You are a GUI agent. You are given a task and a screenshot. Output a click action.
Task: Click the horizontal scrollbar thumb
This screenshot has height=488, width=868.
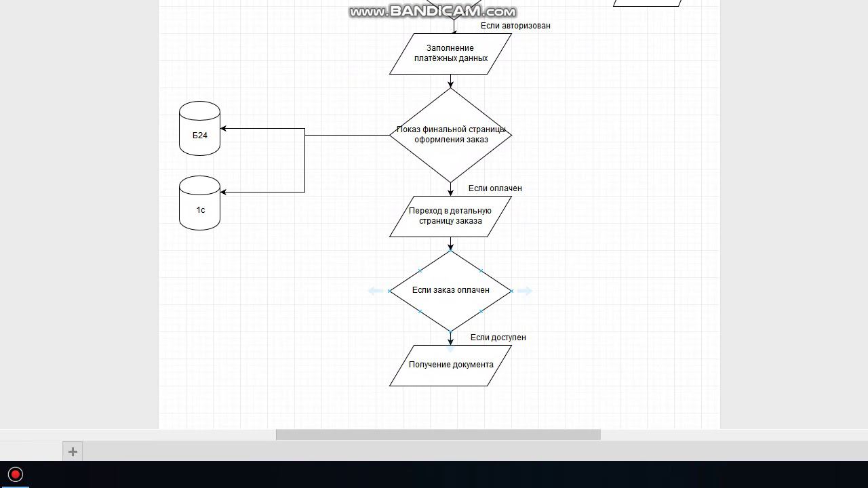tap(438, 434)
